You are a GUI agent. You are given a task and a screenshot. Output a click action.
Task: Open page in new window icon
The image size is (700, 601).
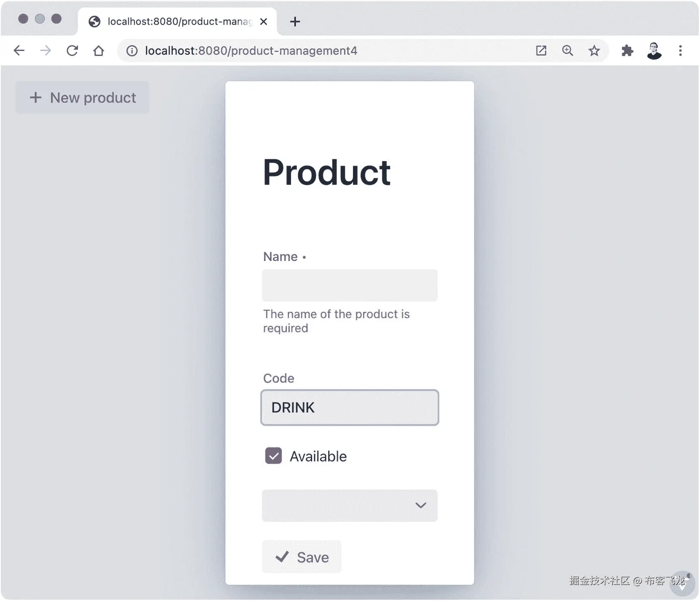coord(541,51)
